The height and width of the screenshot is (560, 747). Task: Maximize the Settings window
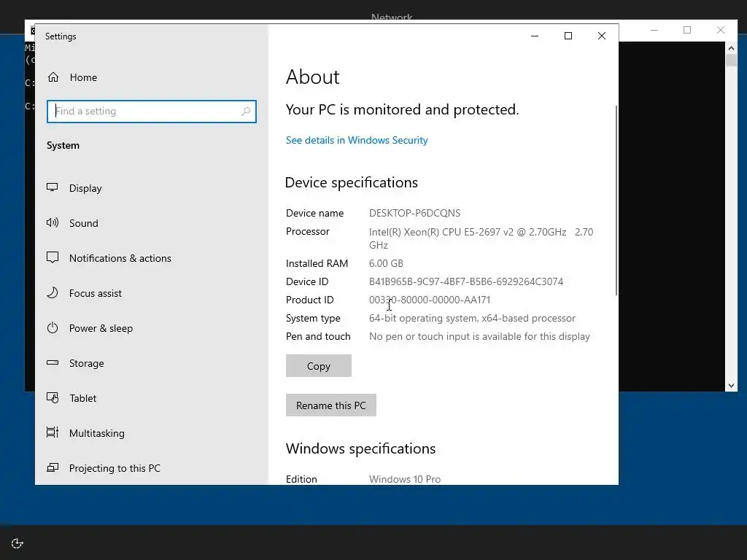click(x=568, y=36)
